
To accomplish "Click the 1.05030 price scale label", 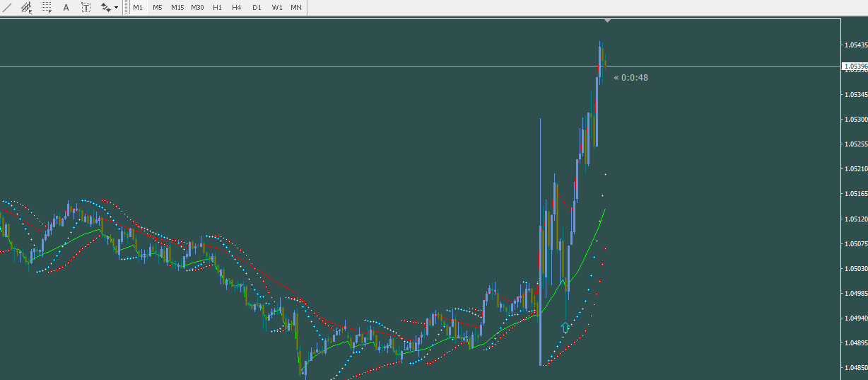I will 855,269.
